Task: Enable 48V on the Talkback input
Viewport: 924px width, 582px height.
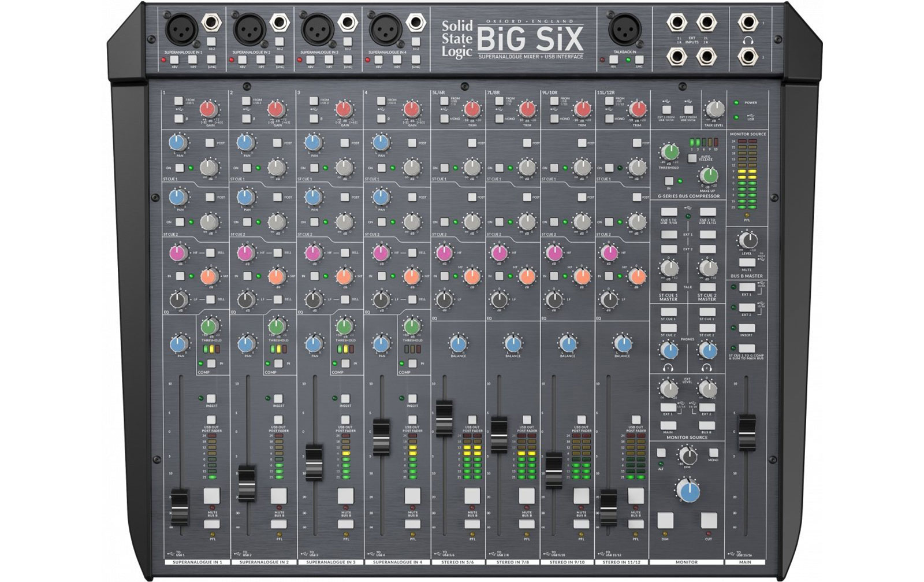Action: (613, 60)
